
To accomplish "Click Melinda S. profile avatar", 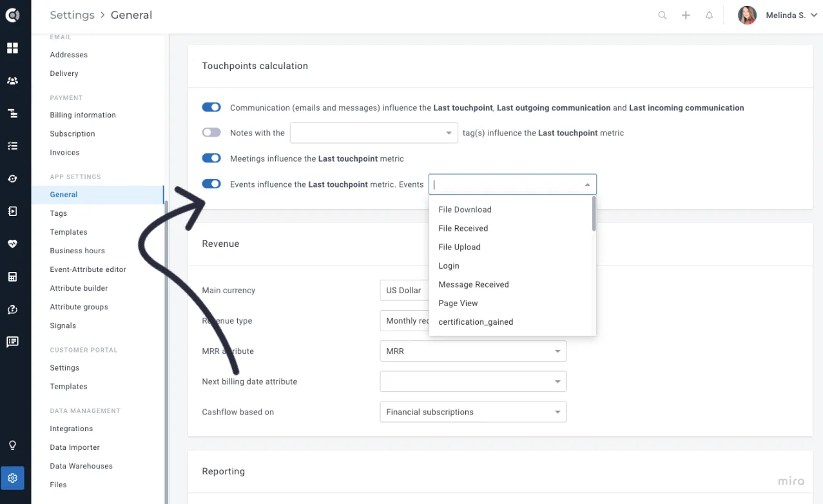I will pos(747,15).
